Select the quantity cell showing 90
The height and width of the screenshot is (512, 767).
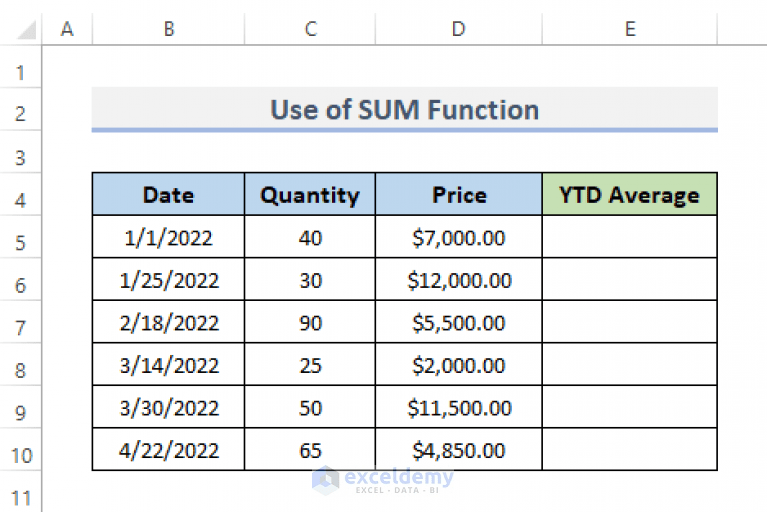310,322
